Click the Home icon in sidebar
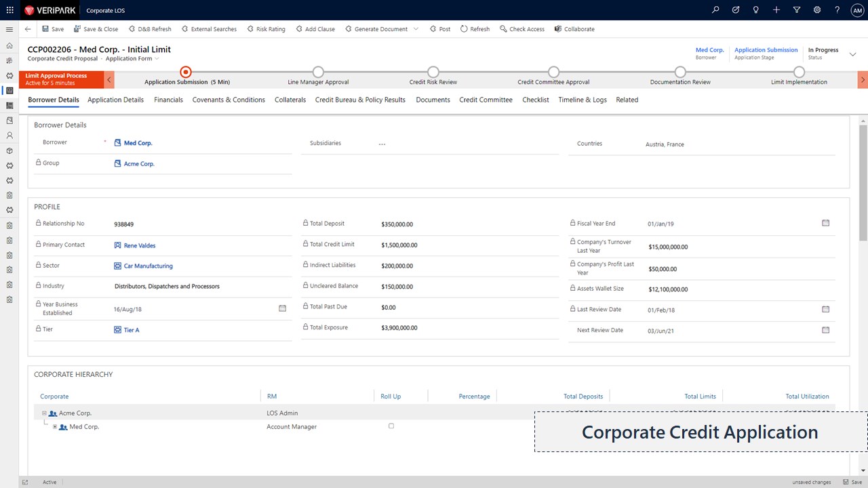Screen dimensions: 868x488 tap(9, 45)
